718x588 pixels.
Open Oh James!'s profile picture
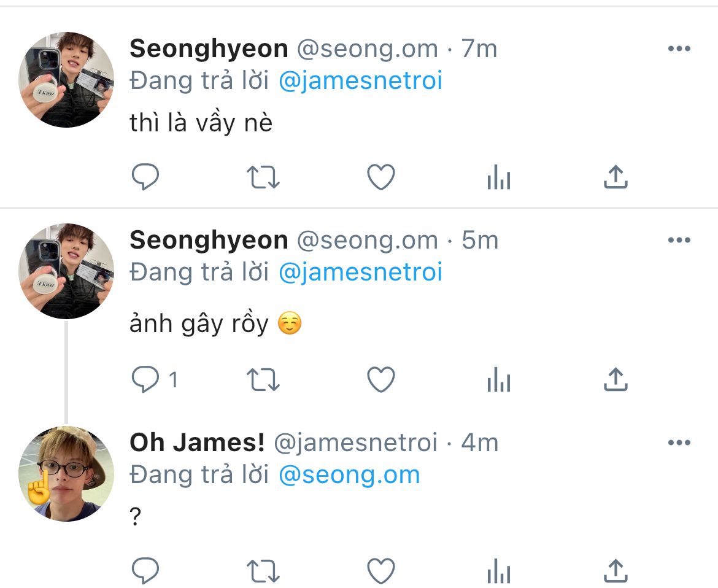[x=66, y=473]
